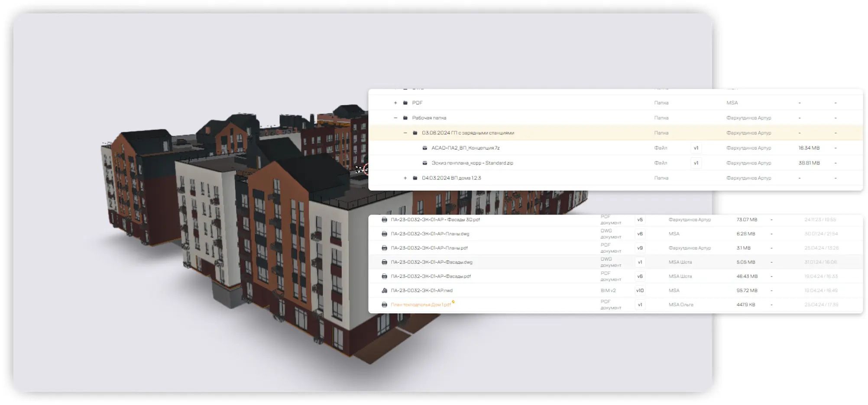This screenshot has width=868, height=405.
Task: Expand the PDF folder with plus icon
Action: coord(395,103)
